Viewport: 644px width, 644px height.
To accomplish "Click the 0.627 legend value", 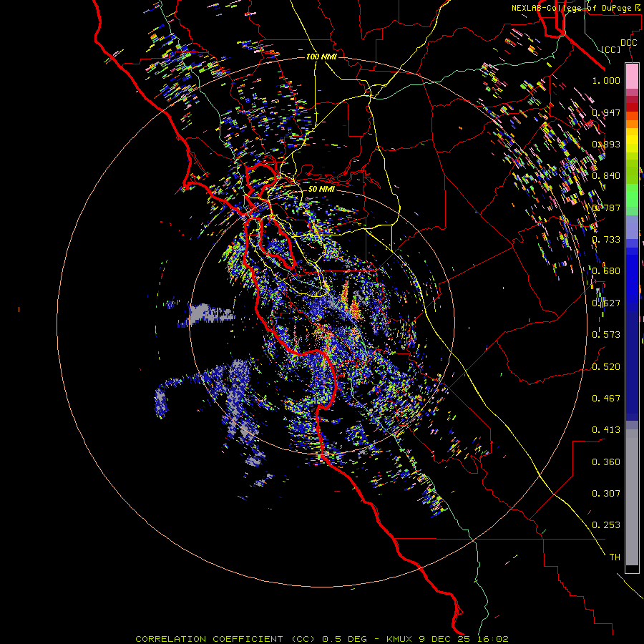I will pos(606,303).
